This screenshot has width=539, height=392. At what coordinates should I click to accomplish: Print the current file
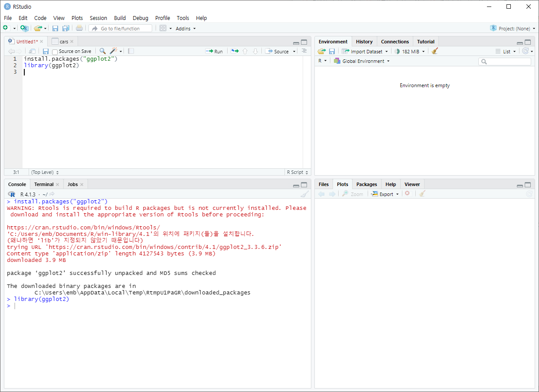(x=79, y=28)
